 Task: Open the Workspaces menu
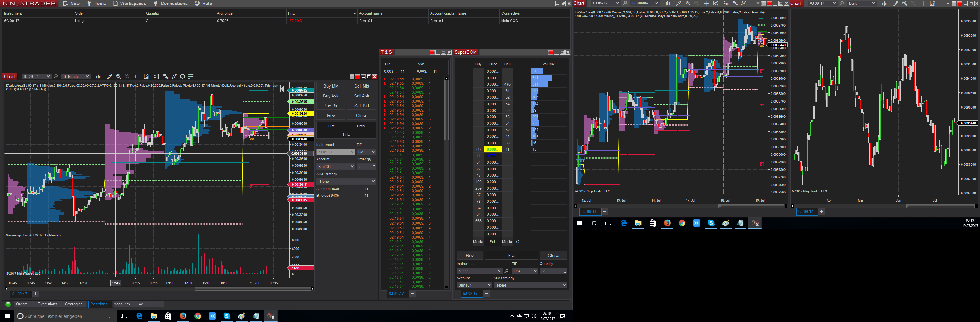click(129, 3)
